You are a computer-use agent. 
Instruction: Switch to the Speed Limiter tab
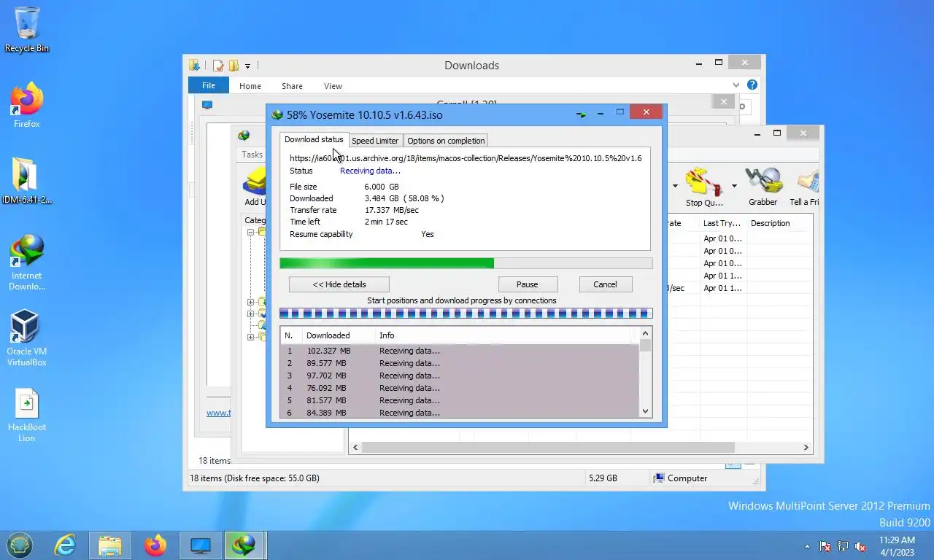pos(375,141)
